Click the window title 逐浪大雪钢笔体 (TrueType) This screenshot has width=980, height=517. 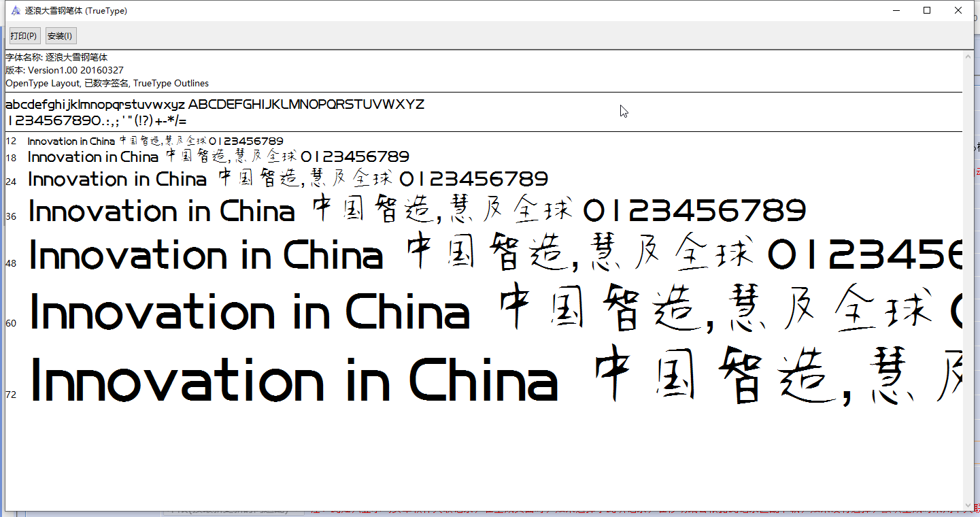[x=76, y=11]
